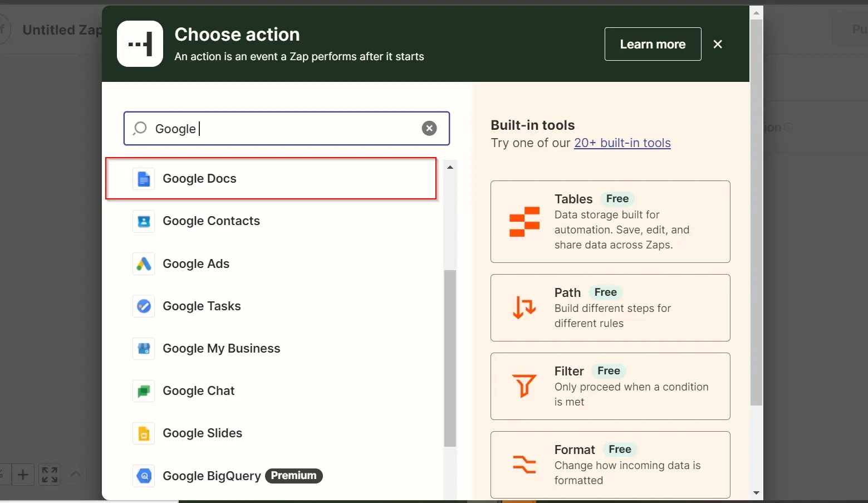Select the Path built-in tool
Viewport: 868px width, 503px height.
coord(610,307)
